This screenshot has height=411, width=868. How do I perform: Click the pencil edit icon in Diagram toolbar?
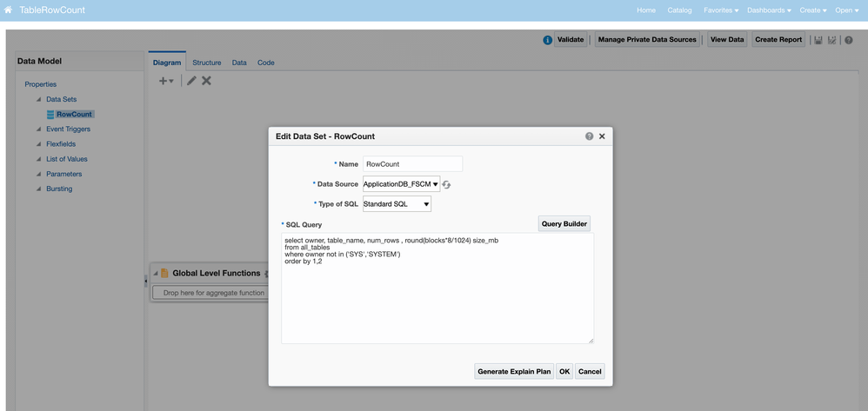coord(191,81)
